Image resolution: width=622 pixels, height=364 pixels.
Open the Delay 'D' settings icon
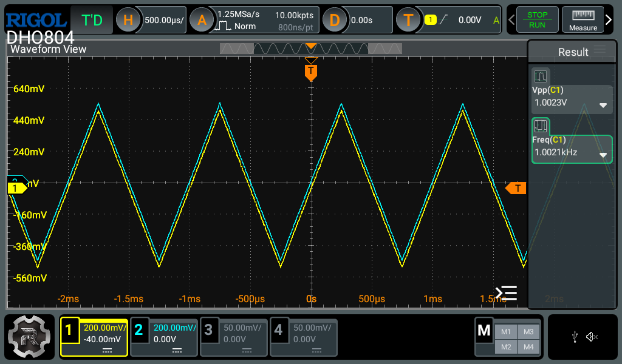[x=334, y=20]
